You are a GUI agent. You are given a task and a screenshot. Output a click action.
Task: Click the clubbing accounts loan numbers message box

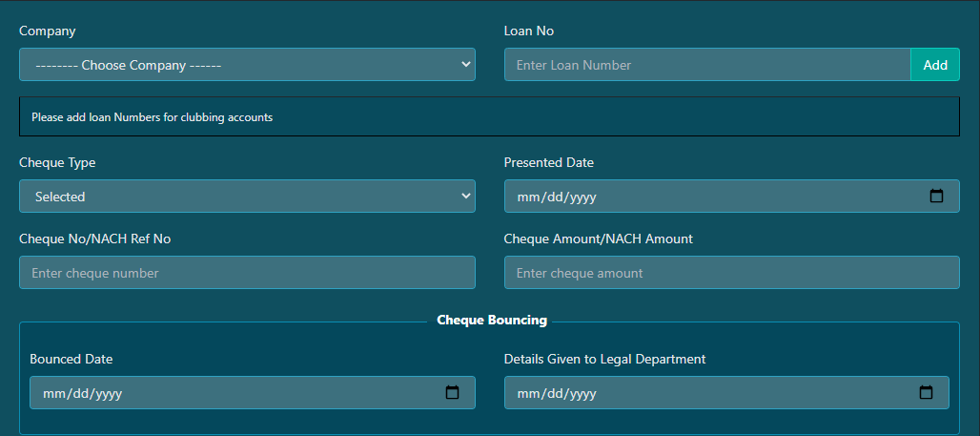tap(489, 116)
